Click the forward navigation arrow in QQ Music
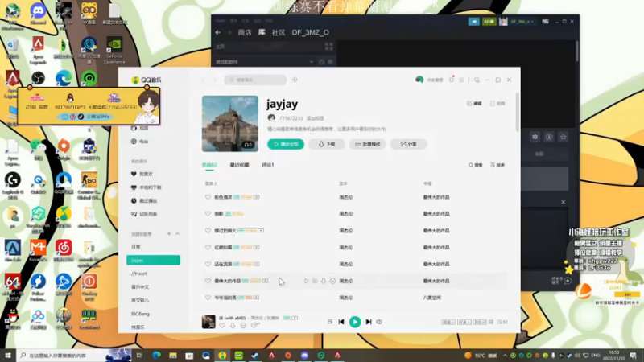This screenshot has width=644, height=362. [215, 80]
